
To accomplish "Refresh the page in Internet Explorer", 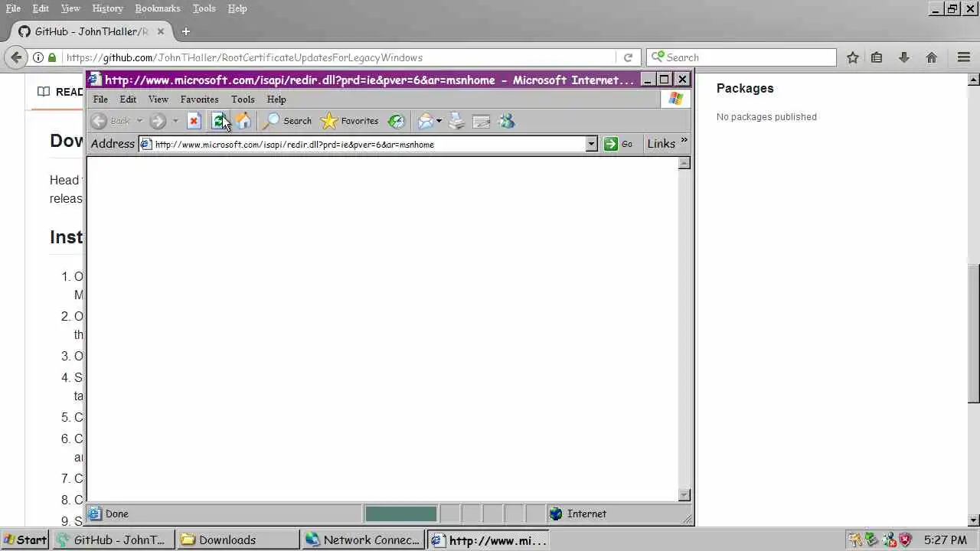I will (219, 121).
